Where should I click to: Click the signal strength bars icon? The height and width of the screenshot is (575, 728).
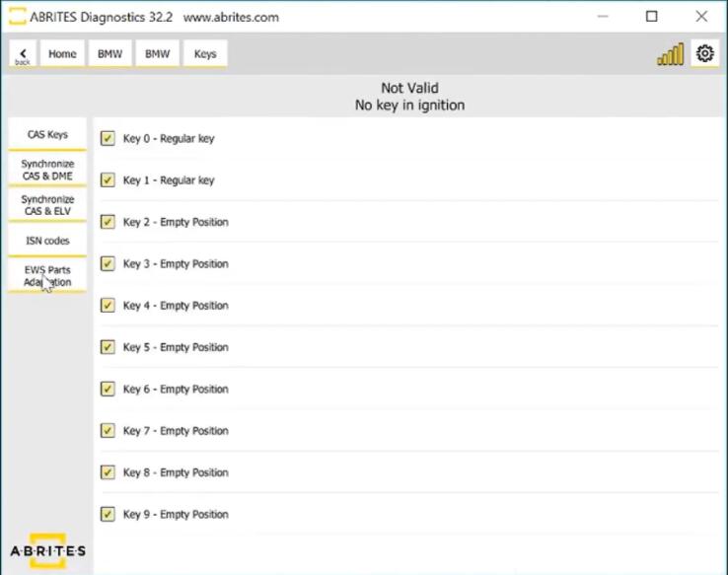(x=671, y=55)
